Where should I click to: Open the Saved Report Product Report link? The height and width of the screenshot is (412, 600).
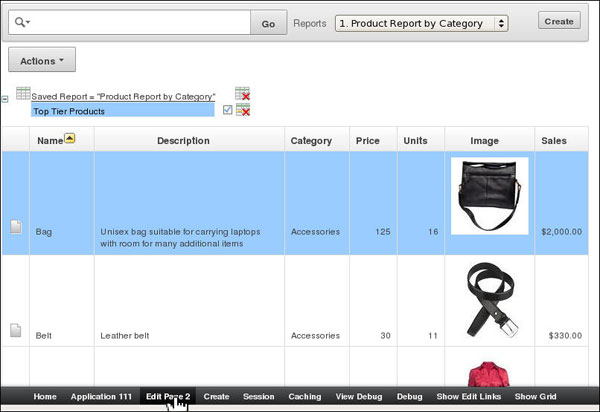123,96
